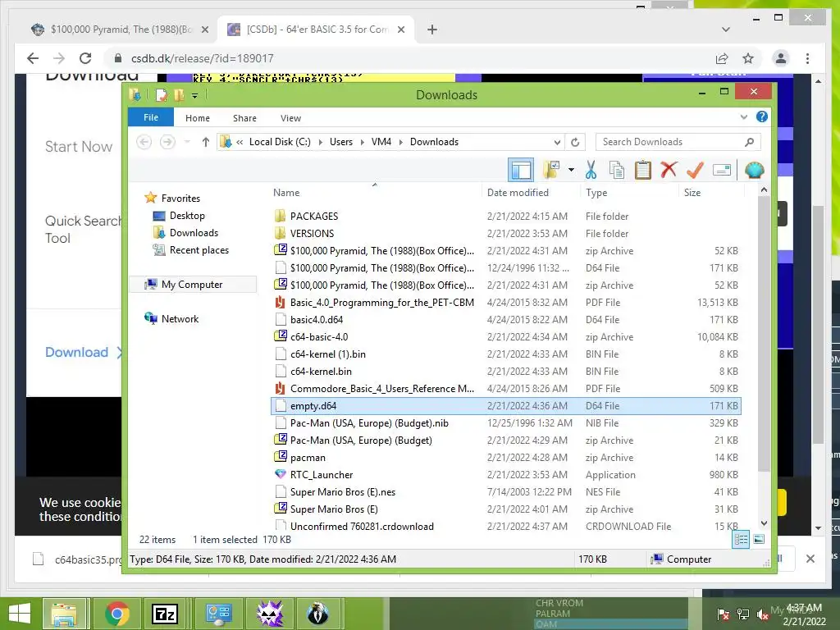The height and width of the screenshot is (630, 840).
Task: Open Quick Access Toolbar customize dropdown
Action: pos(194,96)
